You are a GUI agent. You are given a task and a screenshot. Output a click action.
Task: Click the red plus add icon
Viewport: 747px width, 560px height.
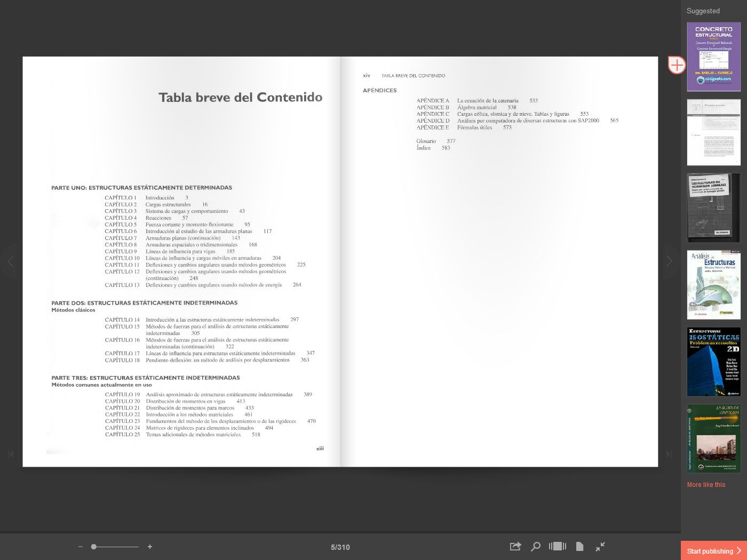pos(677,65)
